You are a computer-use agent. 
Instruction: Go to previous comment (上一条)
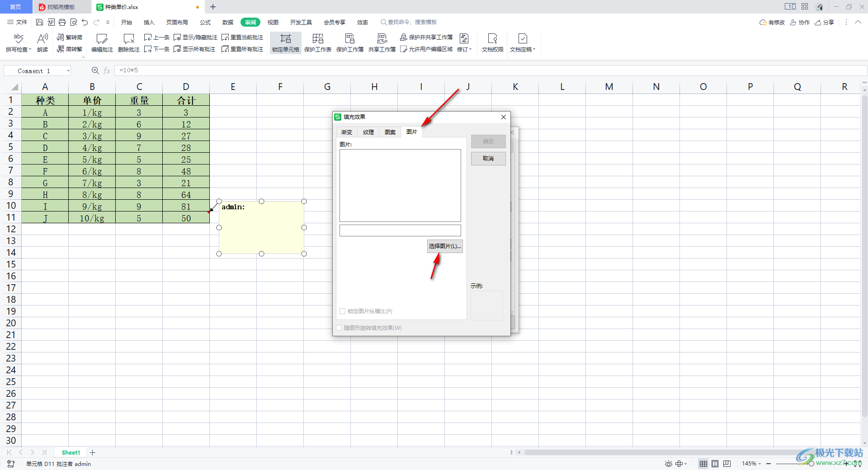click(x=157, y=37)
